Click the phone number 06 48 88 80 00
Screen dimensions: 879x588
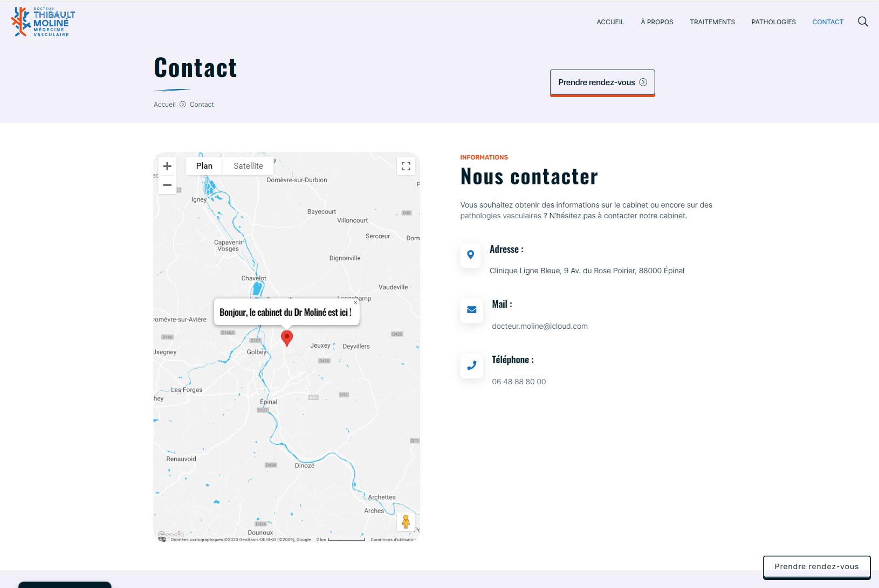click(519, 382)
